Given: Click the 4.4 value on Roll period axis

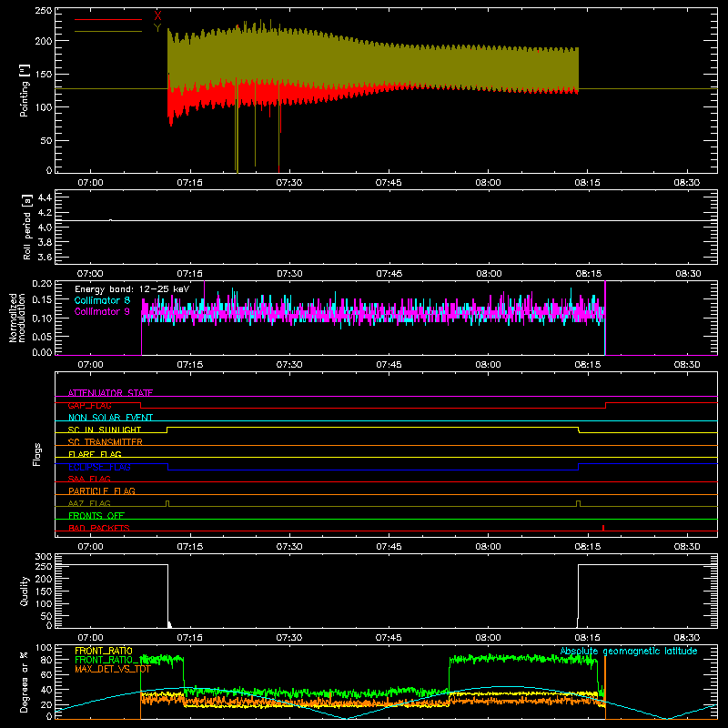Looking at the screenshot, I should pos(45,197).
